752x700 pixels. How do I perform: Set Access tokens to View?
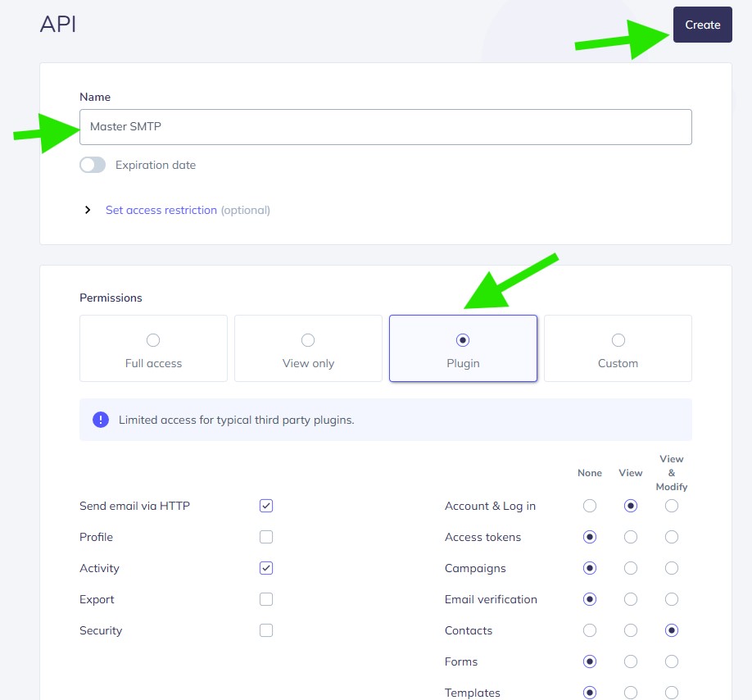click(631, 537)
